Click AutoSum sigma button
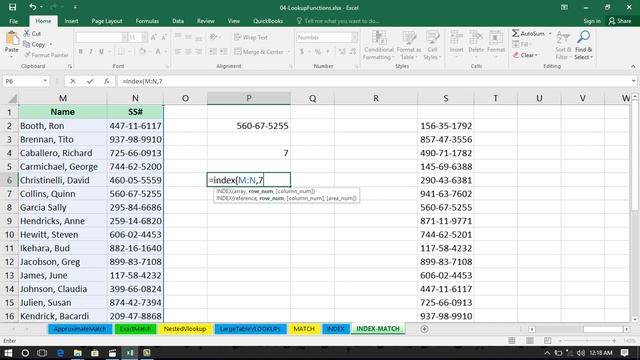This screenshot has width=640, height=360. click(528, 33)
